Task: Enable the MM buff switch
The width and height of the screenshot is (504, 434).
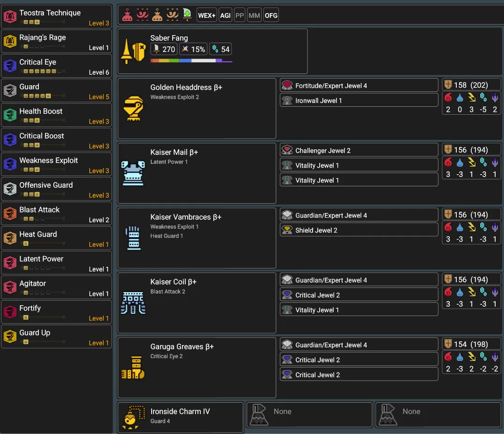Action: [x=254, y=15]
